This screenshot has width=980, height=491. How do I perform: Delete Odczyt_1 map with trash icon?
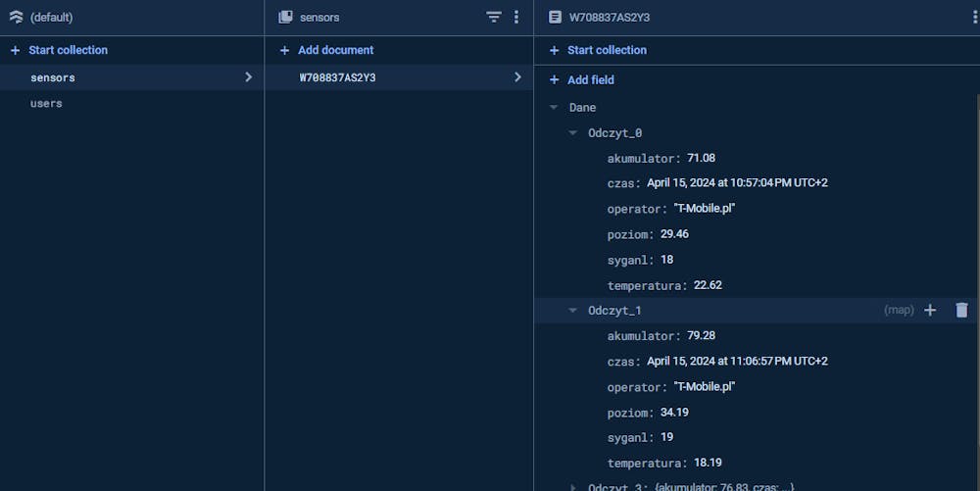tap(962, 310)
